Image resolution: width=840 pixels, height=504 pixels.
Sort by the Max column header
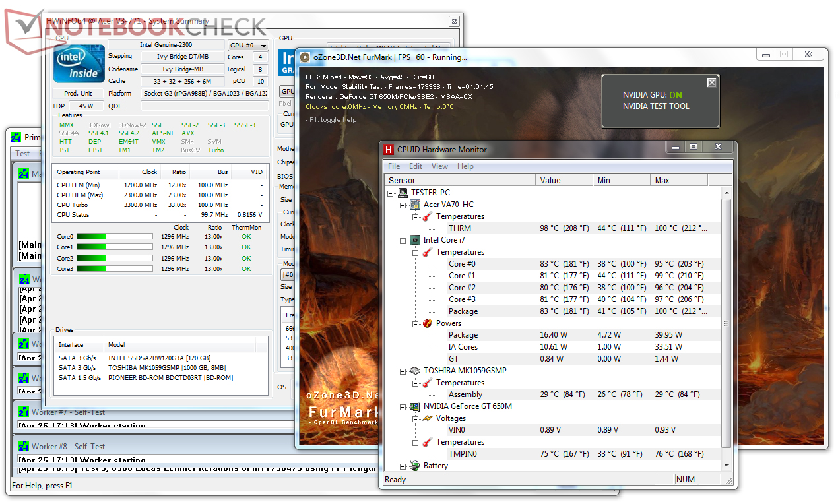click(x=679, y=180)
